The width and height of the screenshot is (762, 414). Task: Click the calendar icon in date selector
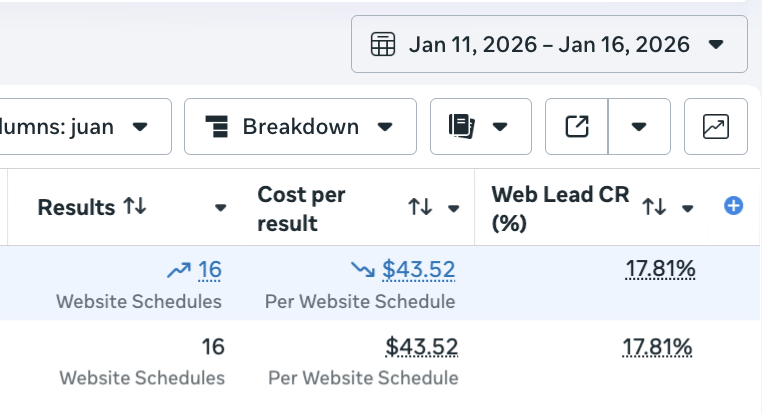[x=382, y=45]
